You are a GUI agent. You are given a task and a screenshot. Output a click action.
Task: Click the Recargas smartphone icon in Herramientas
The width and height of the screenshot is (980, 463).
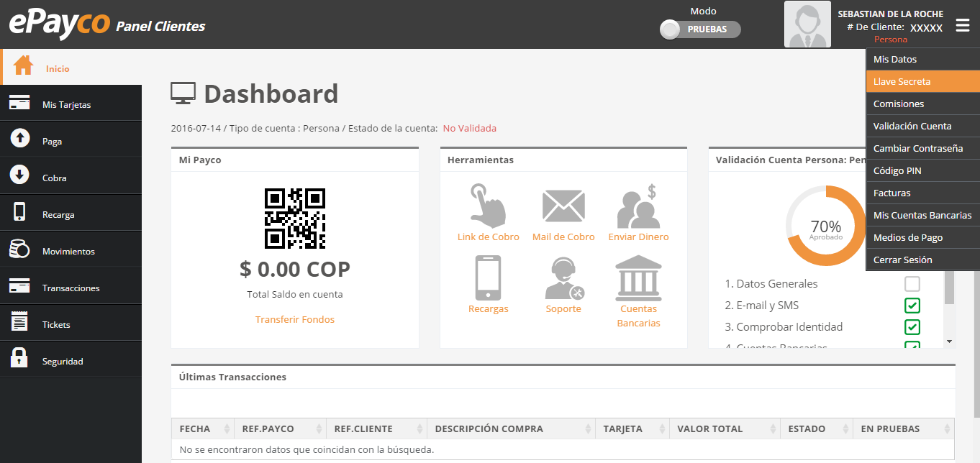point(488,278)
